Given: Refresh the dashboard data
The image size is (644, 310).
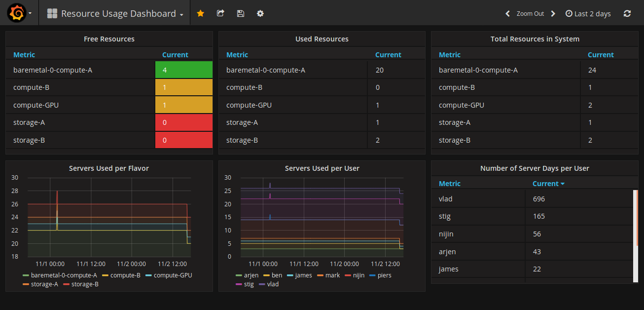Looking at the screenshot, I should tap(627, 14).
